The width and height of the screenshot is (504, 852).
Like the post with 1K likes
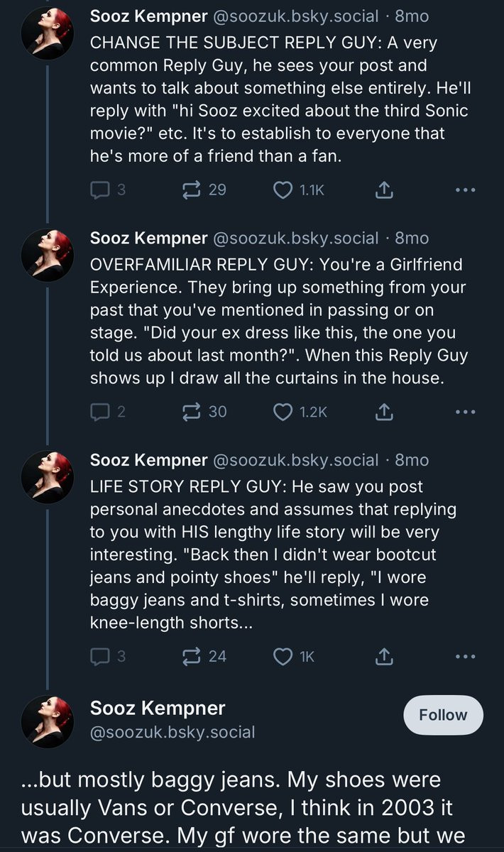click(283, 656)
